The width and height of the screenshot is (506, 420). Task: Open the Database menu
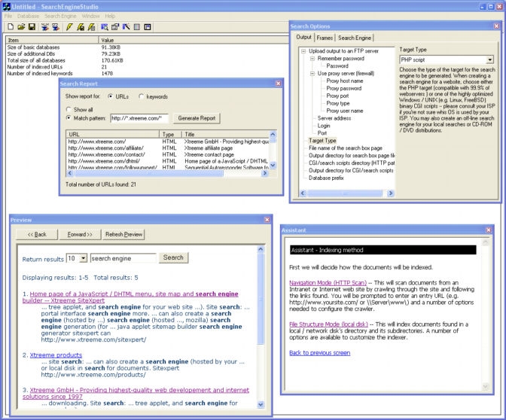tap(29, 16)
